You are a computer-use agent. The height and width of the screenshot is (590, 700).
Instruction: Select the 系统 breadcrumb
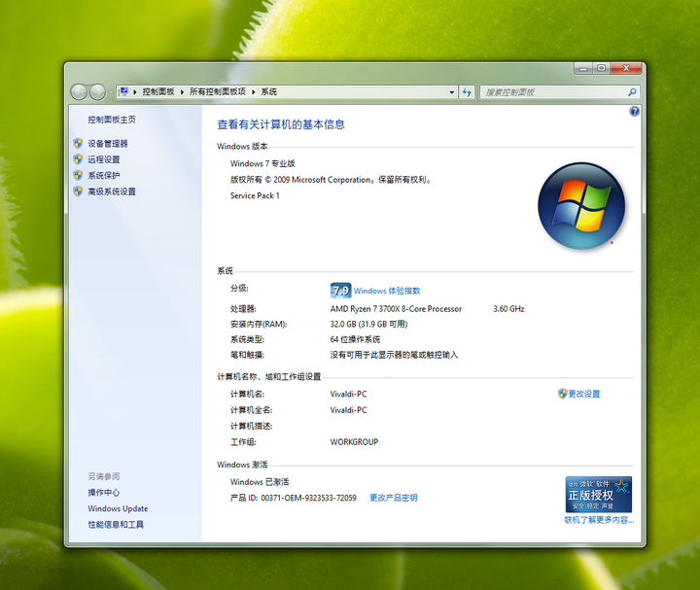(x=268, y=91)
